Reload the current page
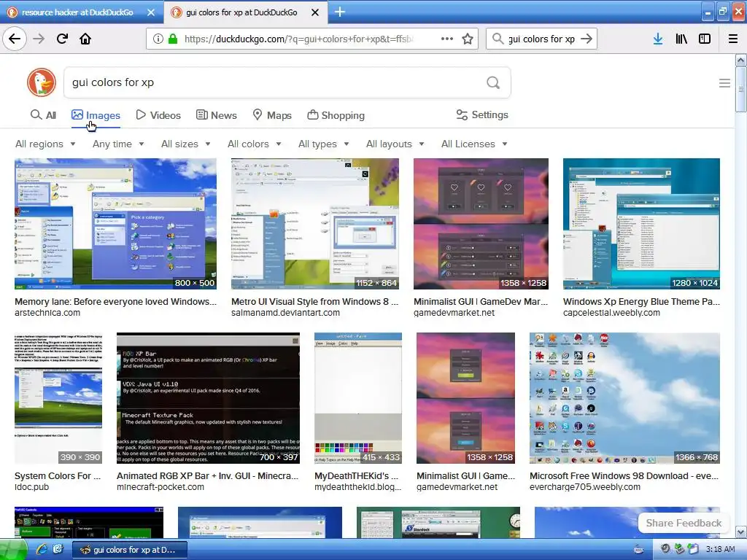Screen dimensions: 747x560 pyautogui.click(x=62, y=39)
